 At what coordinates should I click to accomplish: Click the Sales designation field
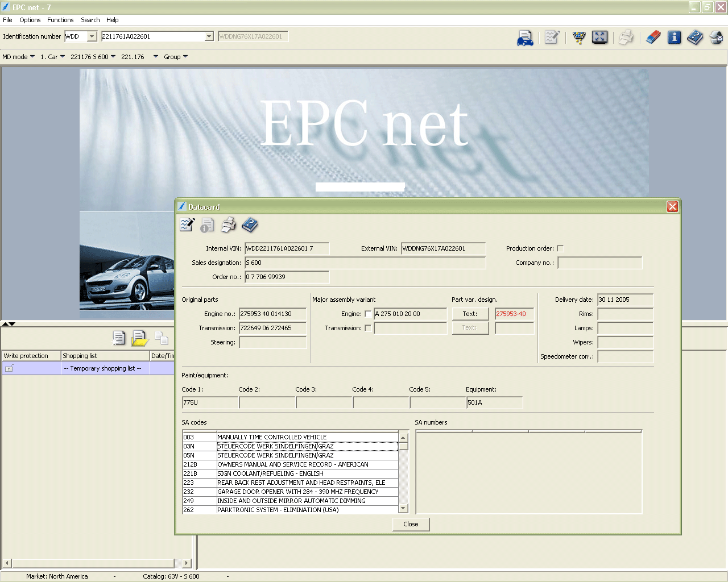[365, 263]
